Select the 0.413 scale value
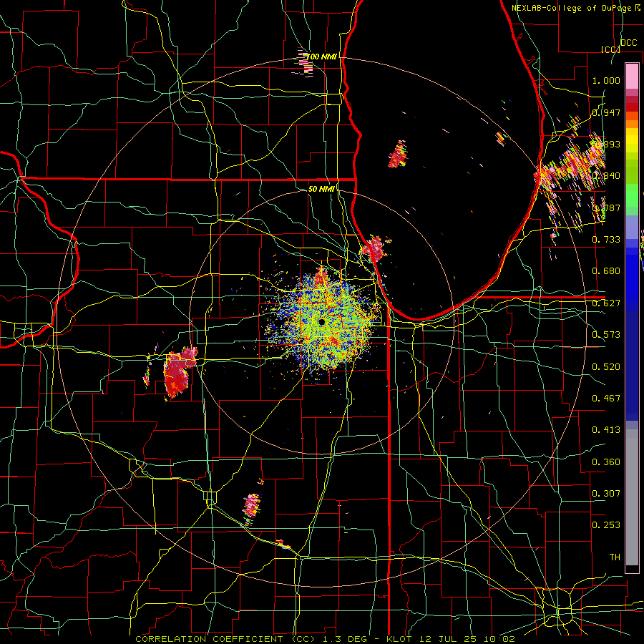The height and width of the screenshot is (644, 644). [606, 430]
